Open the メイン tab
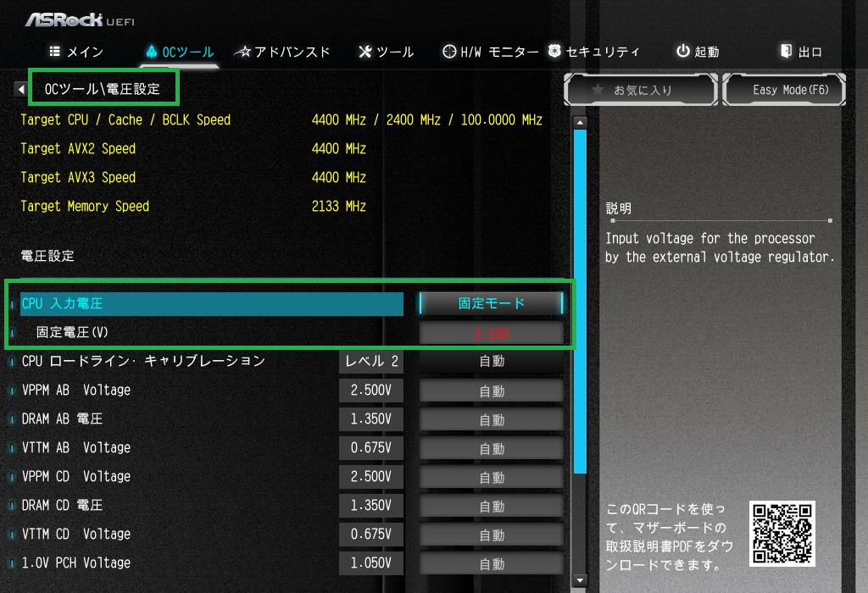Screen dimensions: 868x593 76,52
